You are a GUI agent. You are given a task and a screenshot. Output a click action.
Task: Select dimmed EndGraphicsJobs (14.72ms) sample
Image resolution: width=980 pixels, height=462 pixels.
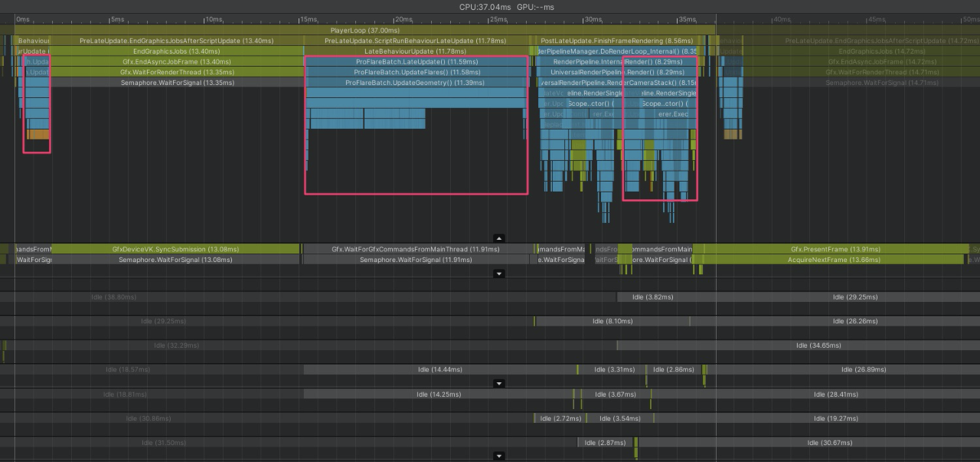[x=861, y=51]
